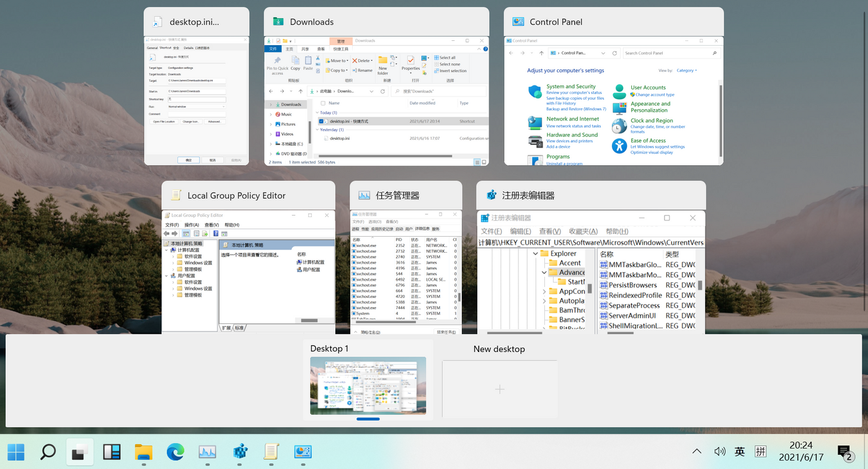Open File Explorer taskbar icon
868x469 pixels.
pos(144,452)
